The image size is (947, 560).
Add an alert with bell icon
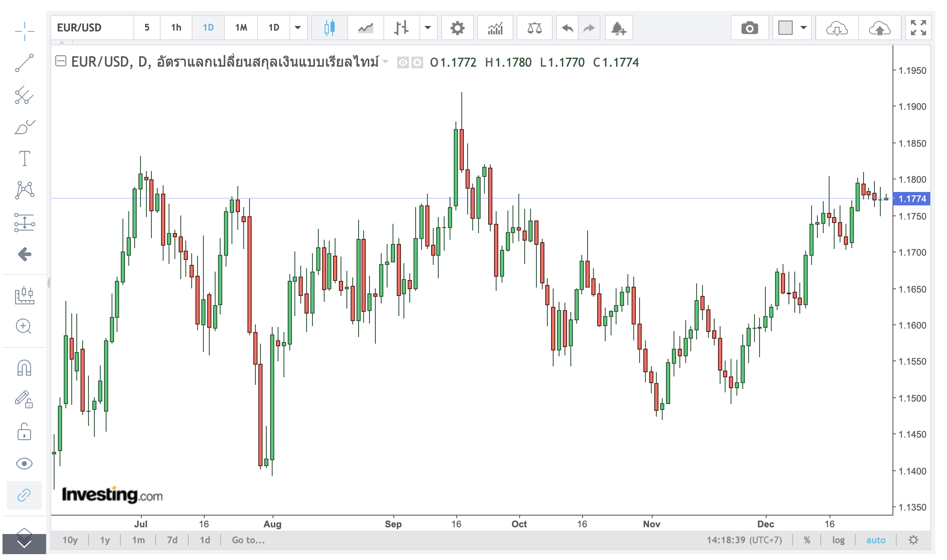(x=619, y=28)
